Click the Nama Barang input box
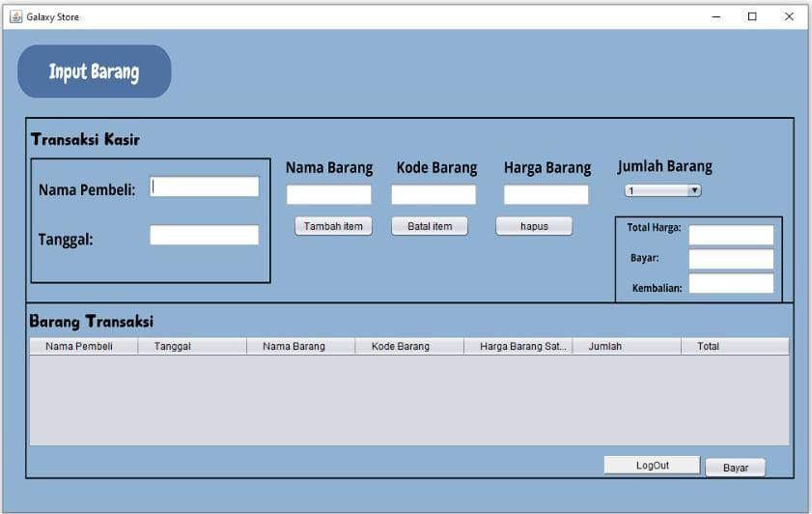 coord(328,195)
